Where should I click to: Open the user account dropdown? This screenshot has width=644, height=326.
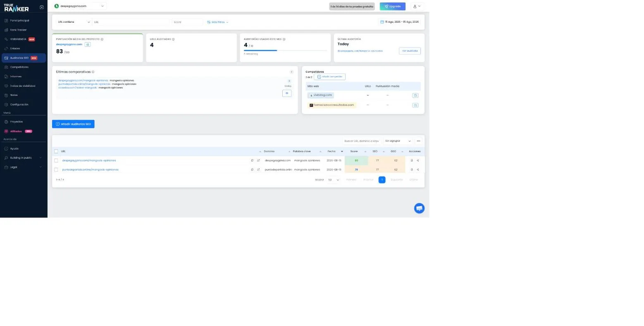click(417, 6)
